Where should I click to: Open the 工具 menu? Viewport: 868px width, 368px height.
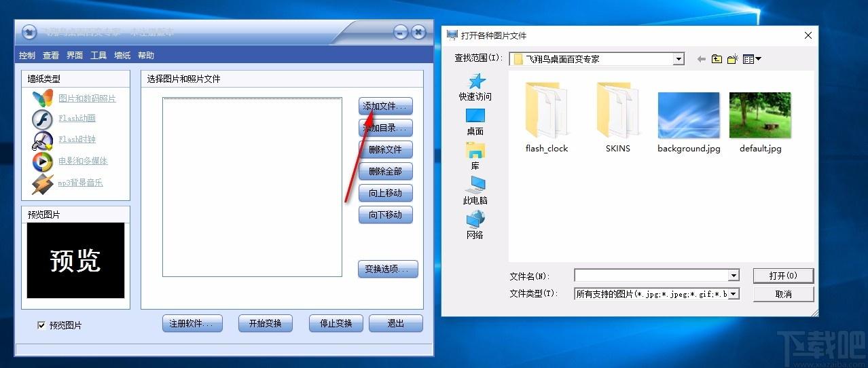pyautogui.click(x=98, y=56)
